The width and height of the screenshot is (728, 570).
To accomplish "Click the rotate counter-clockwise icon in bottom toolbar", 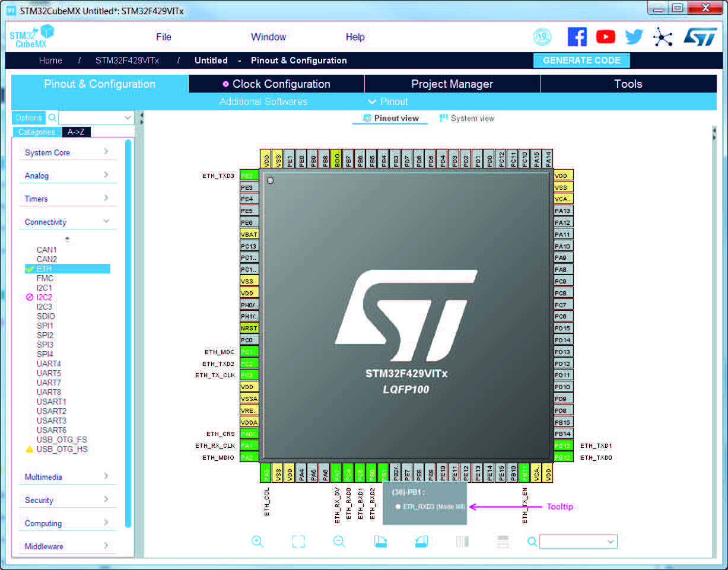I will (x=421, y=541).
